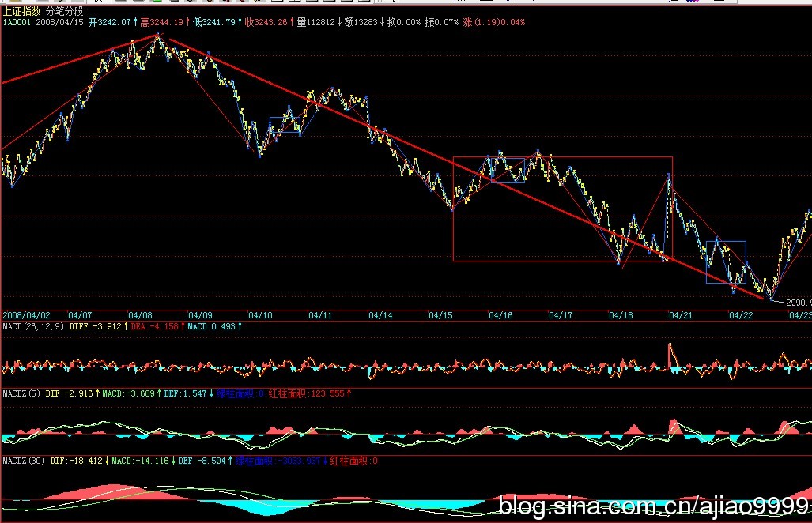Select the 04/15 date axis marker
812x523 pixels.
coord(440,314)
